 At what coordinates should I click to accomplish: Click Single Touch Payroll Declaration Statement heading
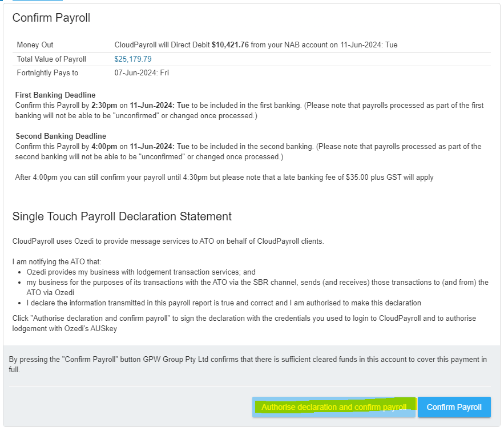pyautogui.click(x=122, y=216)
